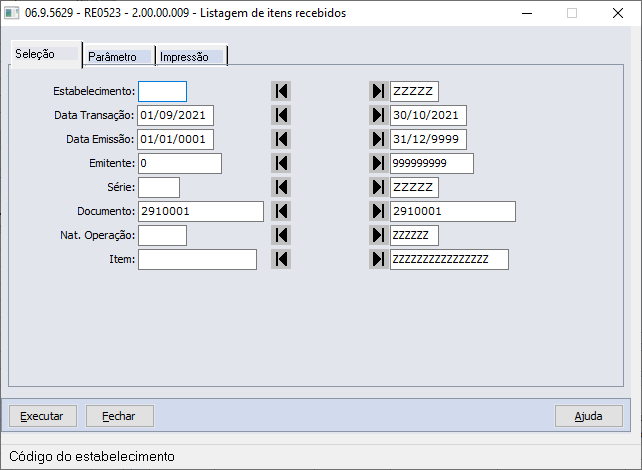The width and height of the screenshot is (642, 470).
Task: Open the Parâmetro tab
Action: point(119,56)
